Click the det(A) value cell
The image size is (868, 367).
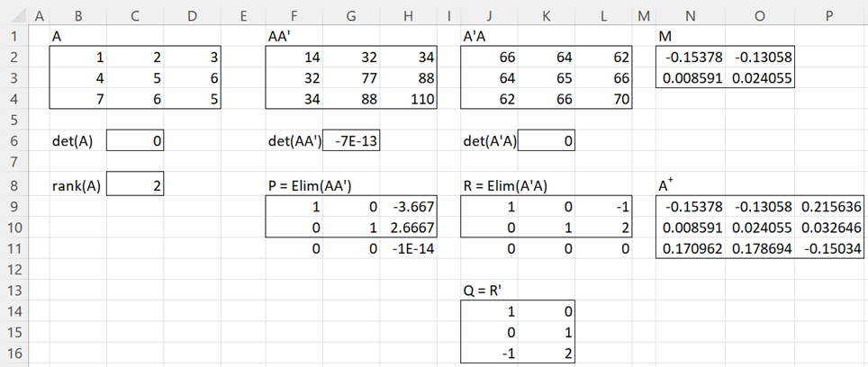click(134, 141)
